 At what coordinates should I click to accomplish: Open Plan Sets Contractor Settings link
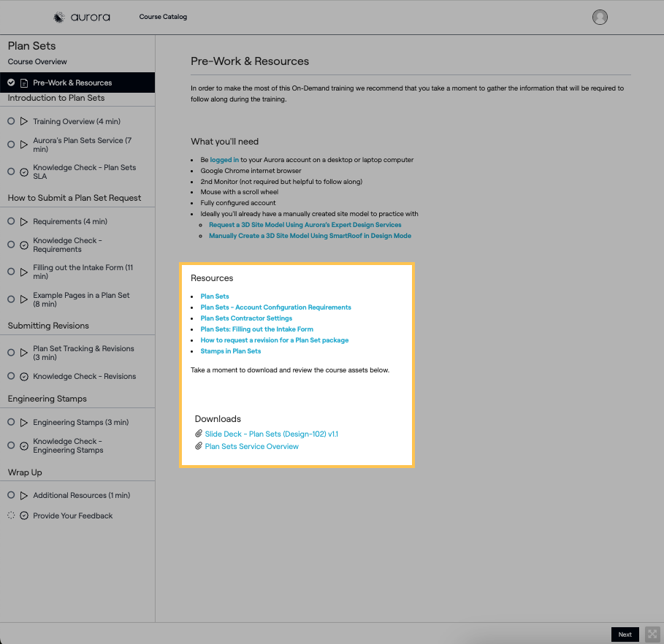[x=246, y=318]
